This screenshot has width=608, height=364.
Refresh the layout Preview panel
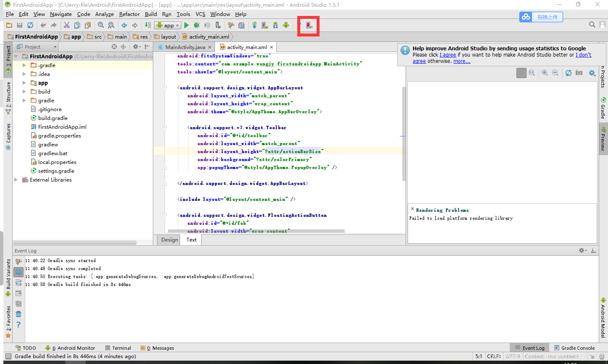coord(569,73)
